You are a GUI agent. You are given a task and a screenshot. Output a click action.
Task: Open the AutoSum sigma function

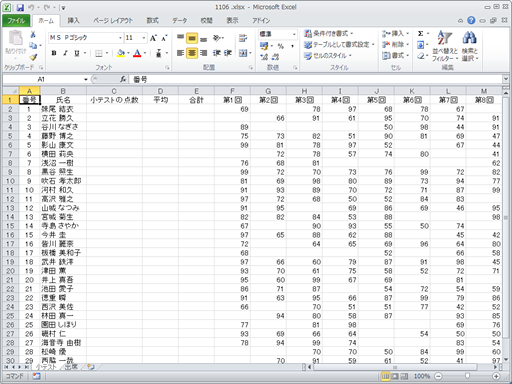tap(421, 34)
